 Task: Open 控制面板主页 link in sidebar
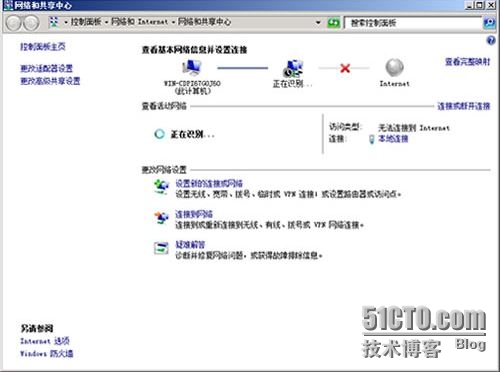click(x=43, y=46)
